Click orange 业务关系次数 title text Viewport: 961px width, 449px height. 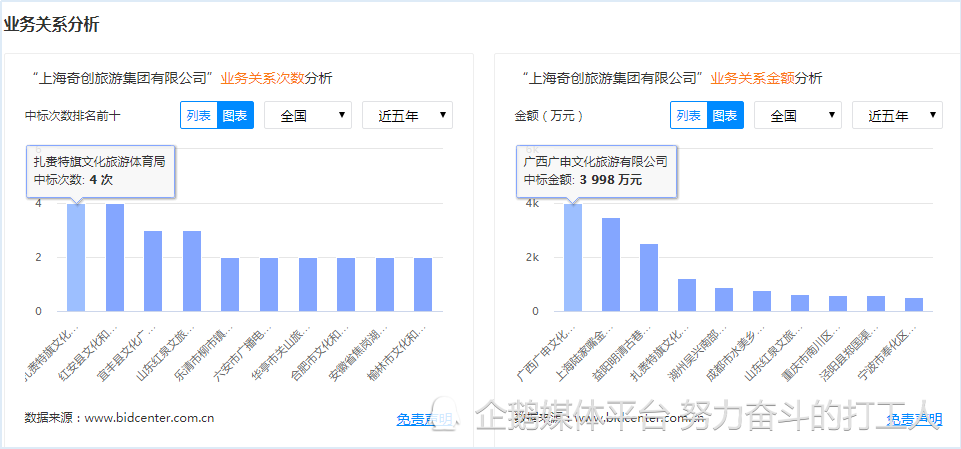(x=262, y=78)
